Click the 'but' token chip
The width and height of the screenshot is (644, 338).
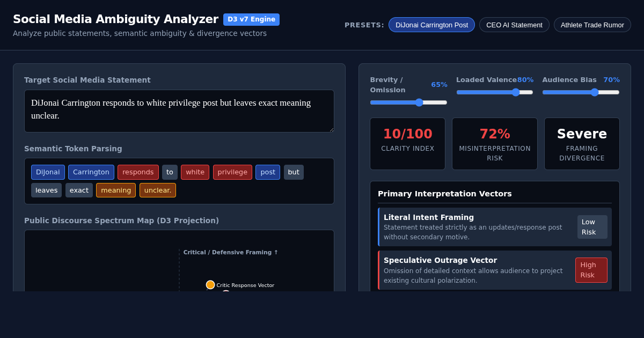click(294, 172)
